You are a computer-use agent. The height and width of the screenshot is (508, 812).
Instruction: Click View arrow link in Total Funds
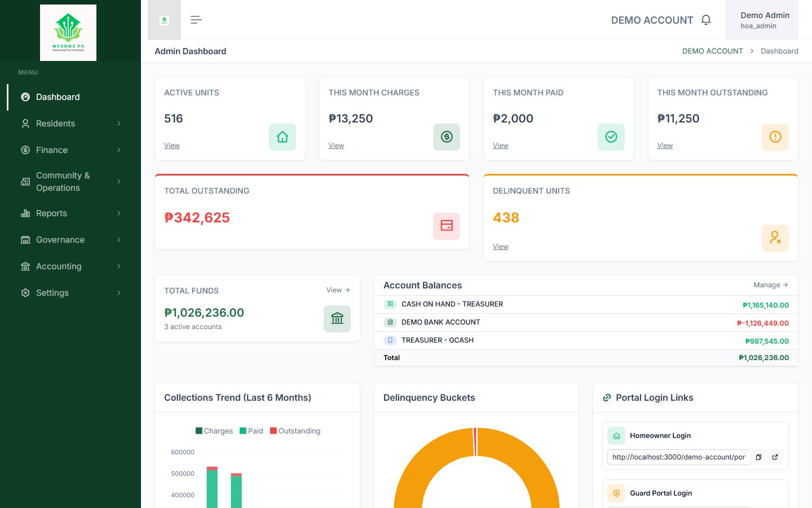(x=338, y=290)
